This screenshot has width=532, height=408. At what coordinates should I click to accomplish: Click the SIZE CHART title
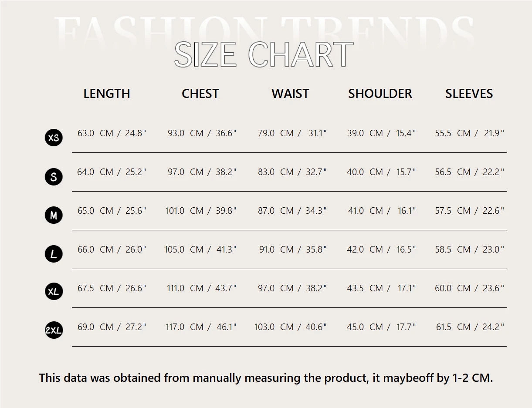pos(264,55)
